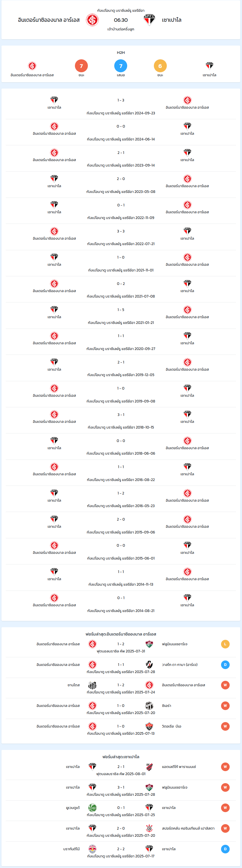Click the SPFC São Paulo crest in the match header

point(149,20)
